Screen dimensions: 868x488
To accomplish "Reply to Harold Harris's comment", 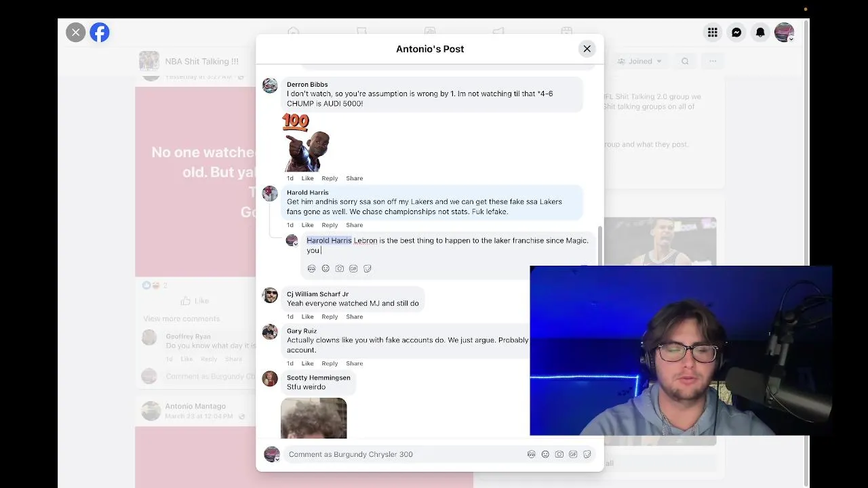I will click(330, 225).
